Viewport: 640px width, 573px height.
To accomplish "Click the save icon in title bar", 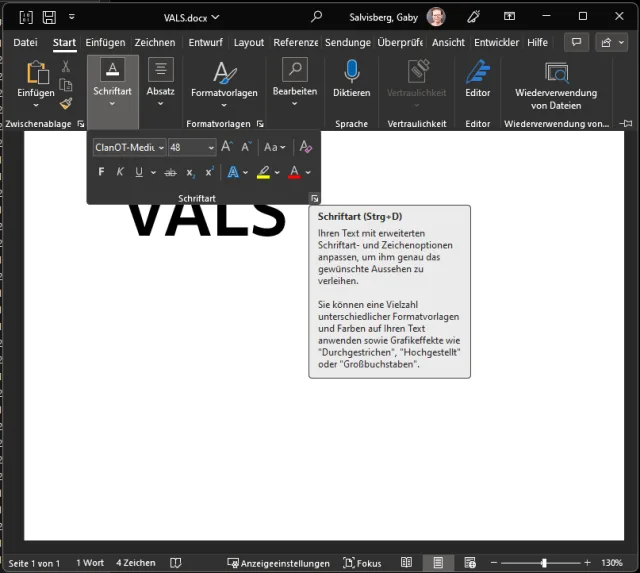I will point(49,17).
